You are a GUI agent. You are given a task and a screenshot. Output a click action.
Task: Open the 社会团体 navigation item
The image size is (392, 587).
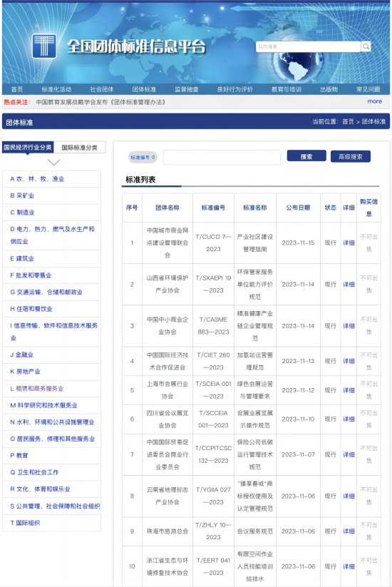tap(102, 89)
